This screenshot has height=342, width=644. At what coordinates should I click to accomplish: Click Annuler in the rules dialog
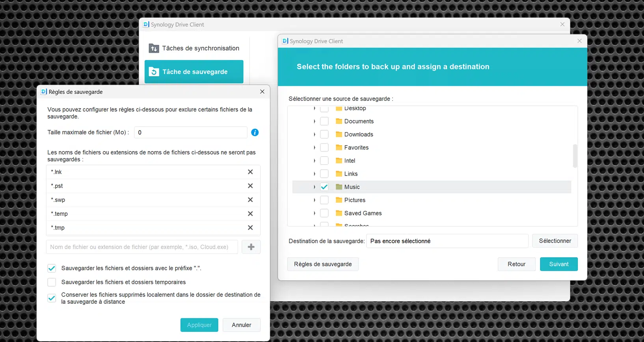(242, 325)
